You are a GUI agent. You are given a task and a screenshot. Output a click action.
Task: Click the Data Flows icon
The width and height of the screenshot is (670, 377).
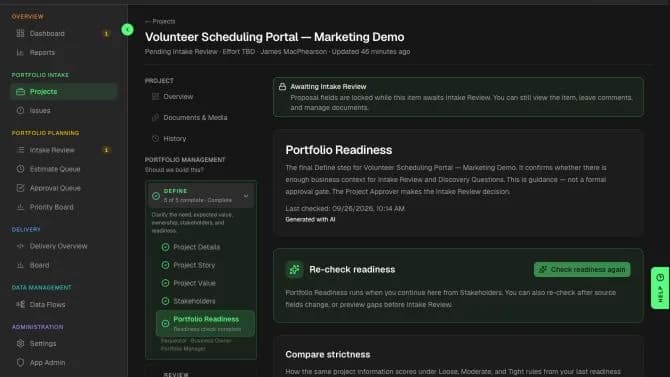coord(20,304)
